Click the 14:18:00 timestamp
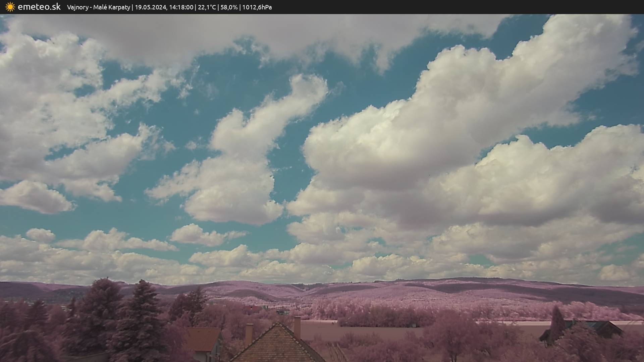Screen dimensions: 644x362 [181, 7]
